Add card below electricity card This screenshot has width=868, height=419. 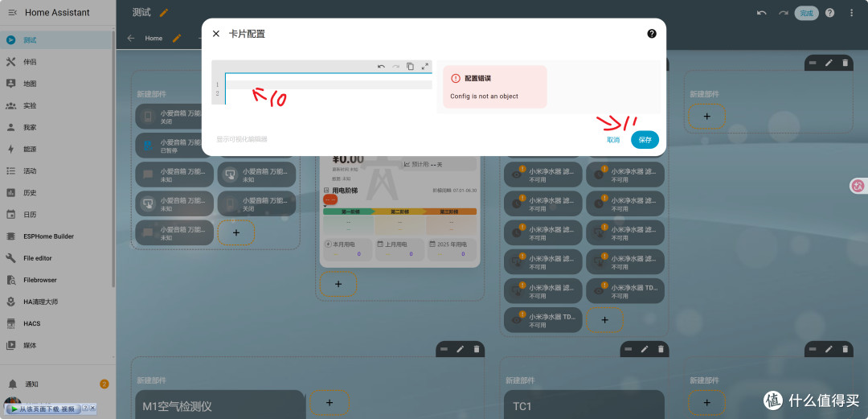point(338,285)
